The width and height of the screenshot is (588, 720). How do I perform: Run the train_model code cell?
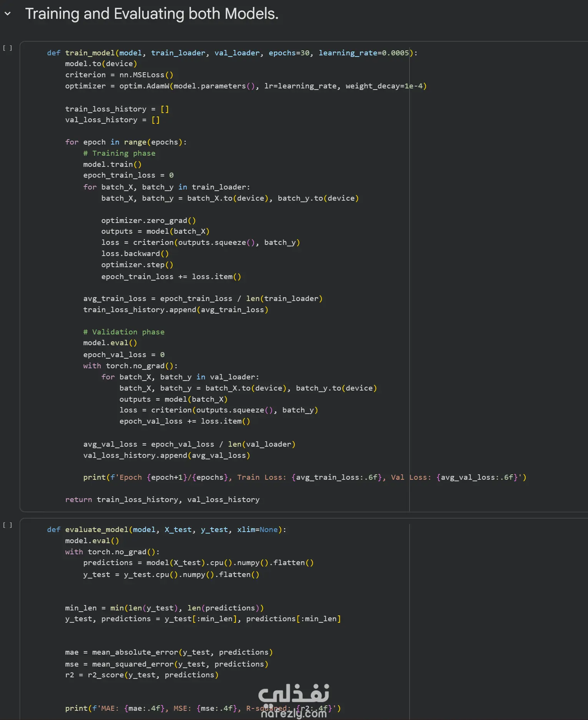(8, 48)
